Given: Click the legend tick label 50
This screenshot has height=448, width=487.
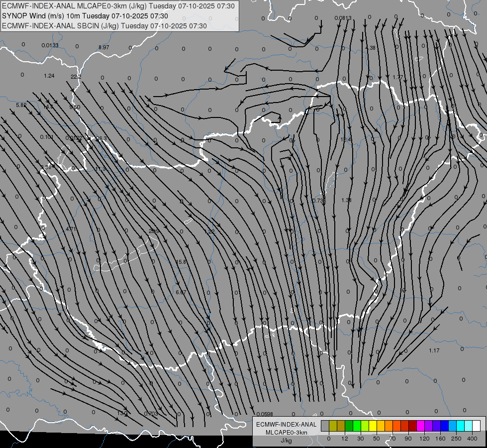Looking at the screenshot, I should 377,439.
